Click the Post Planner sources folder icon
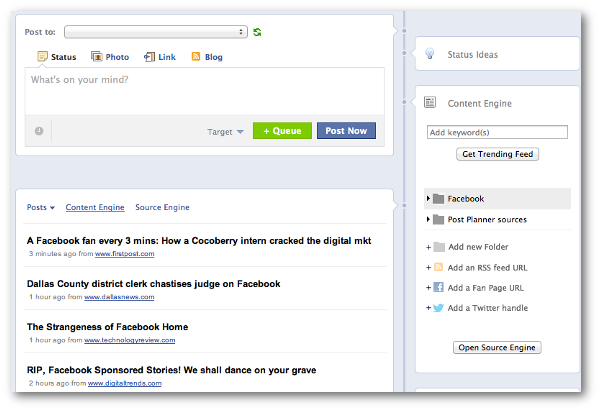The image size is (600, 411). coord(439,219)
